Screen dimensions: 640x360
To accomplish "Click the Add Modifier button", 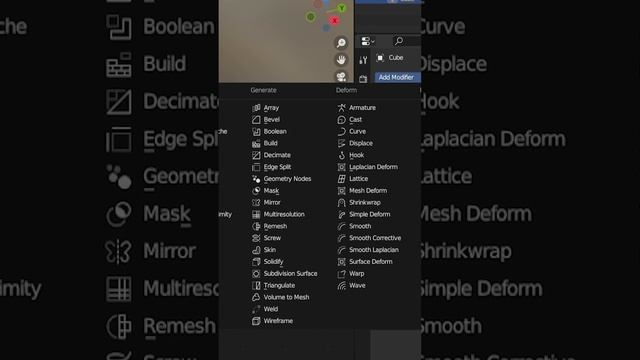I will (397, 77).
